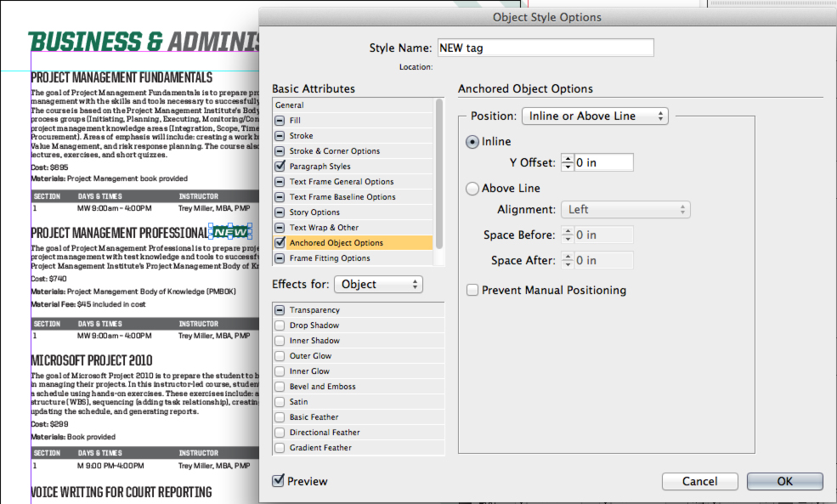
Task: Toggle the Text Wrap & Other checkbox
Action: 280,228
